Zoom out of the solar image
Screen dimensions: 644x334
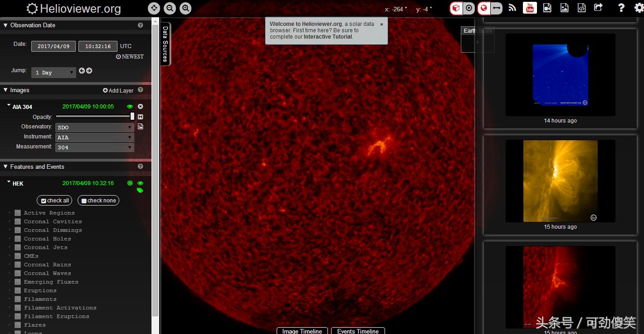[170, 8]
